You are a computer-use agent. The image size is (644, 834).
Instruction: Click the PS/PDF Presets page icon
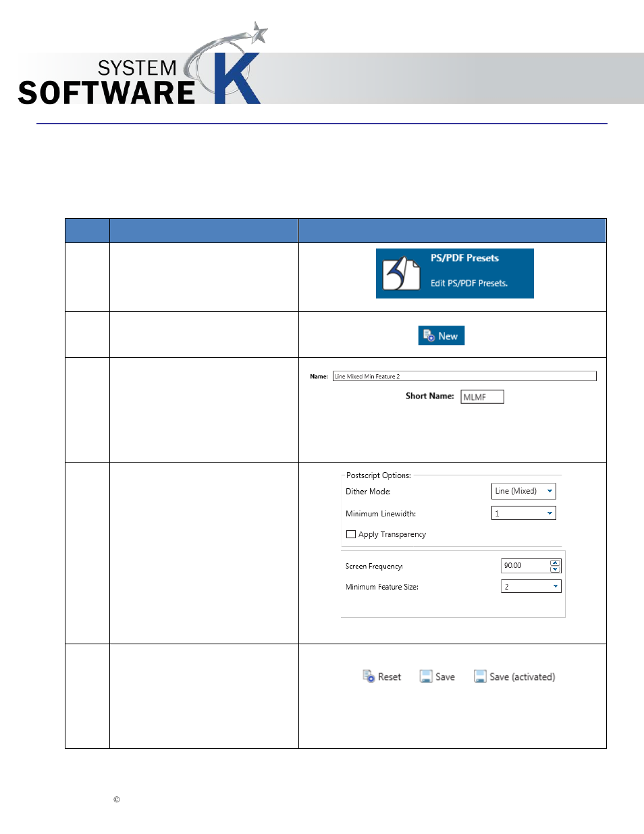(401, 273)
